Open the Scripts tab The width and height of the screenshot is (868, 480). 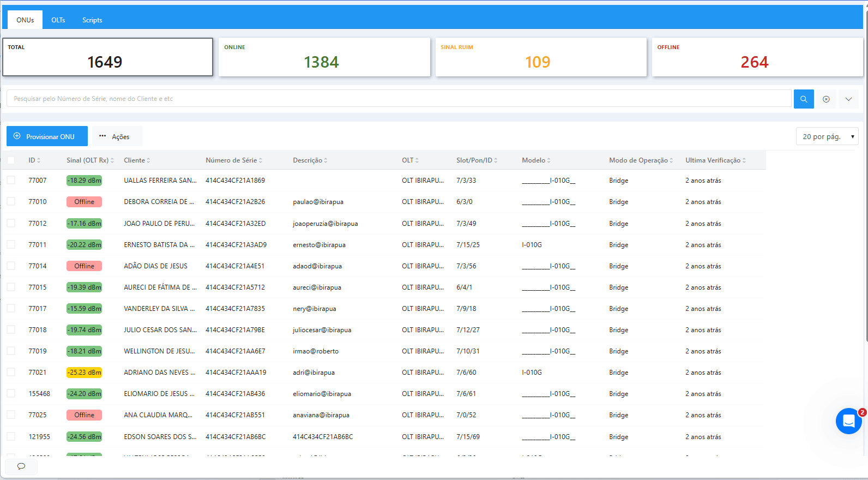click(92, 20)
